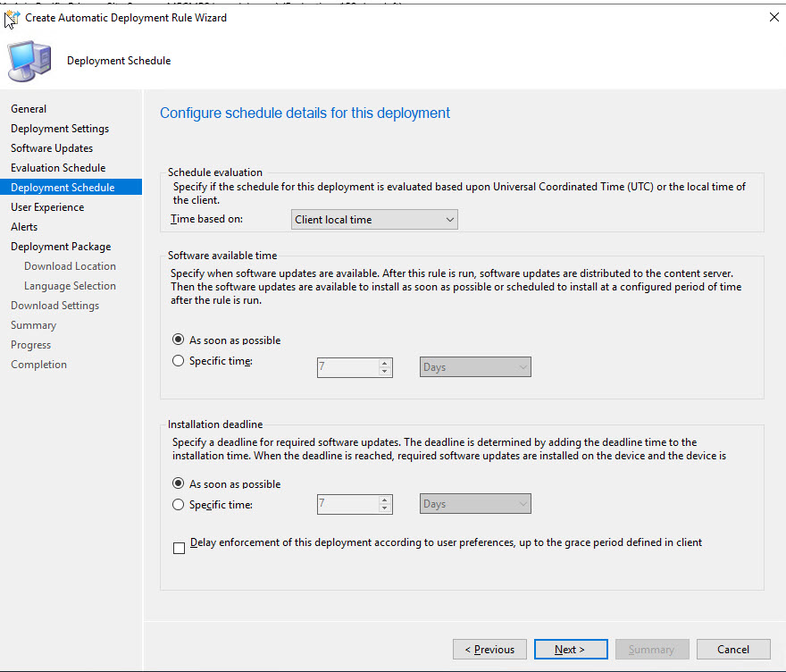The width and height of the screenshot is (786, 672).
Task: Select 'As soon as possible' under Software available time
Action: (179, 340)
